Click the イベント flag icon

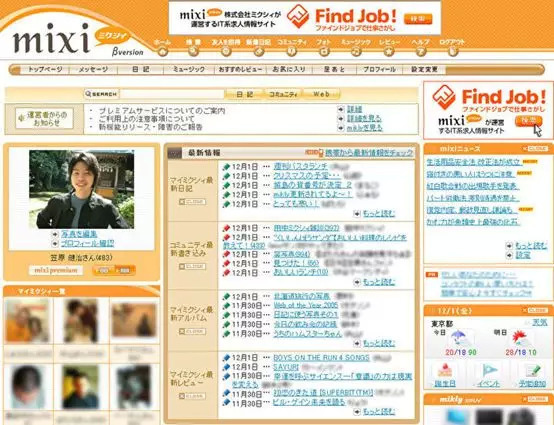pos(489,371)
